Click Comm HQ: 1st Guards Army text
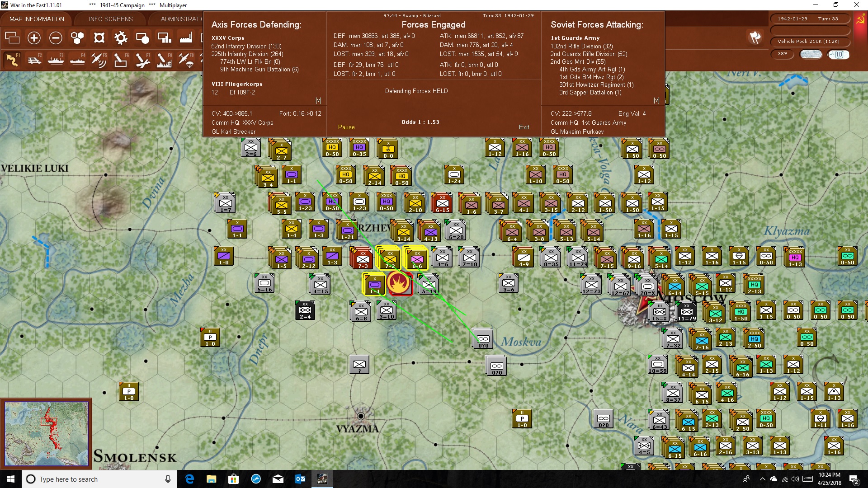 point(588,122)
